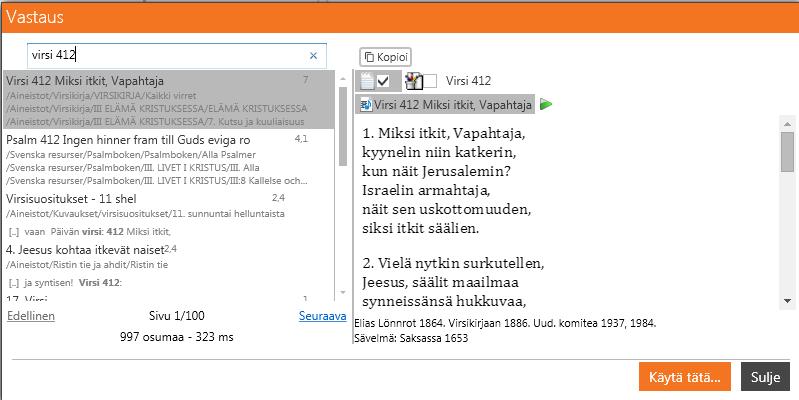Click the 997 osumaa - 323 ms status text

point(177,336)
